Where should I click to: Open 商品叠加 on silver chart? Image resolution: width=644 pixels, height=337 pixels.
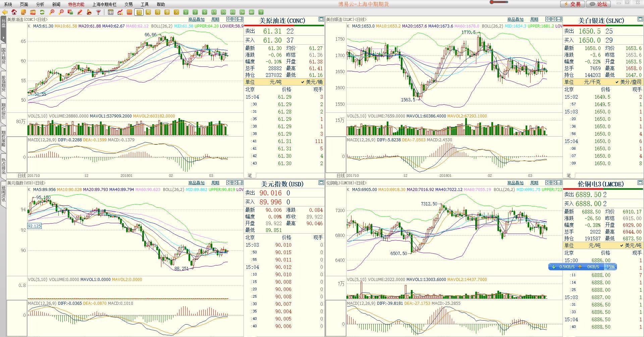point(515,19)
